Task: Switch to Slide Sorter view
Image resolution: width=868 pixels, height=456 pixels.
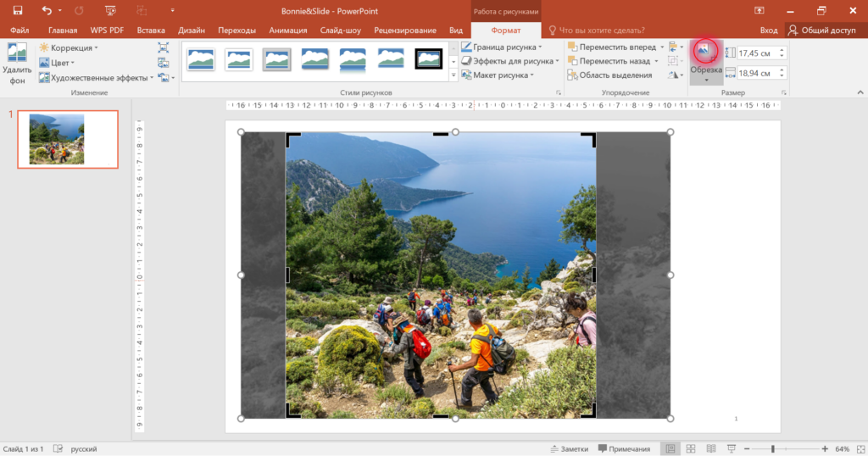Action: point(691,449)
